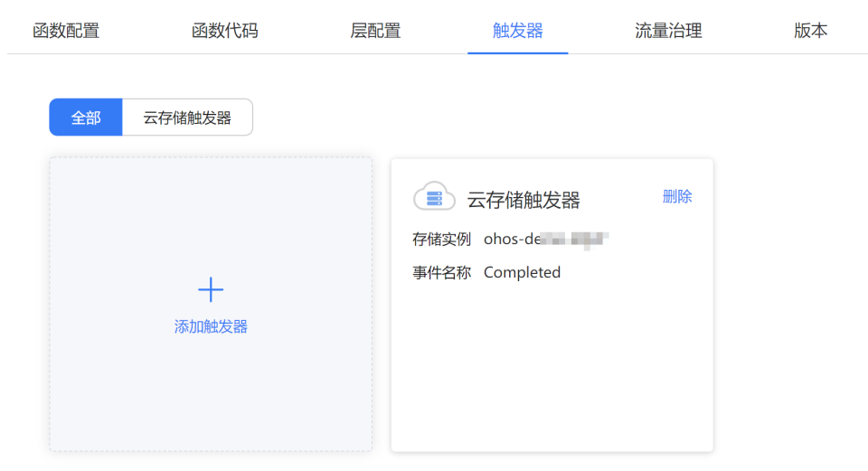Screen dimensions: 868x471
Task: Click the 云存储触发器 card title
Action: click(524, 200)
